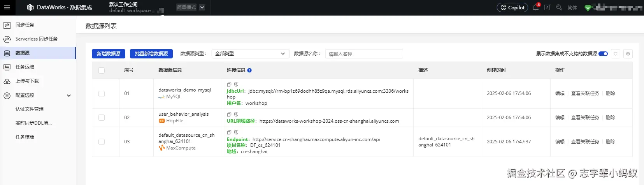Open Serverless 同步任务 menu item
This screenshot has height=185, width=644.
pyautogui.click(x=37, y=39)
